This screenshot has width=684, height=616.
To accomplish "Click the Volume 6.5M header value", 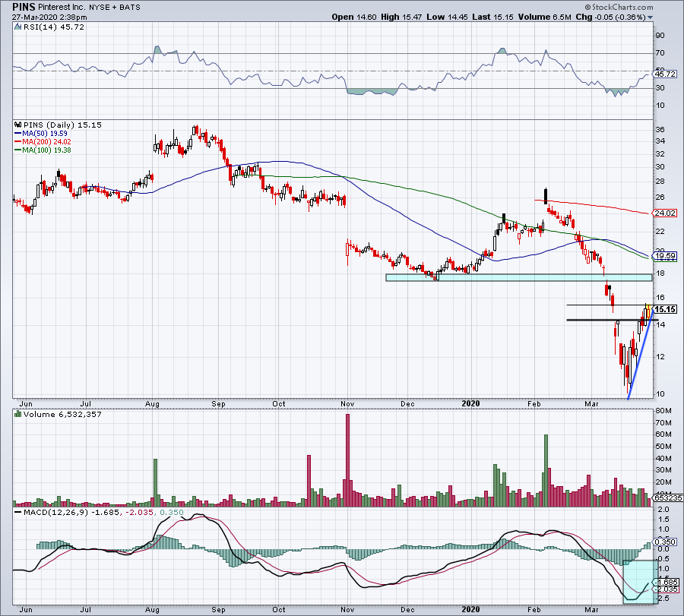I will click(x=544, y=17).
